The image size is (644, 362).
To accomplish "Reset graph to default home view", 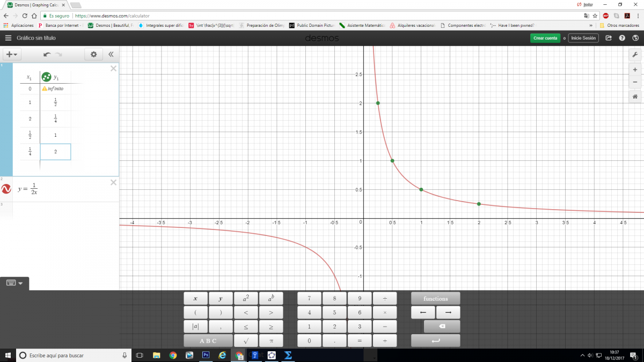I will point(635,97).
